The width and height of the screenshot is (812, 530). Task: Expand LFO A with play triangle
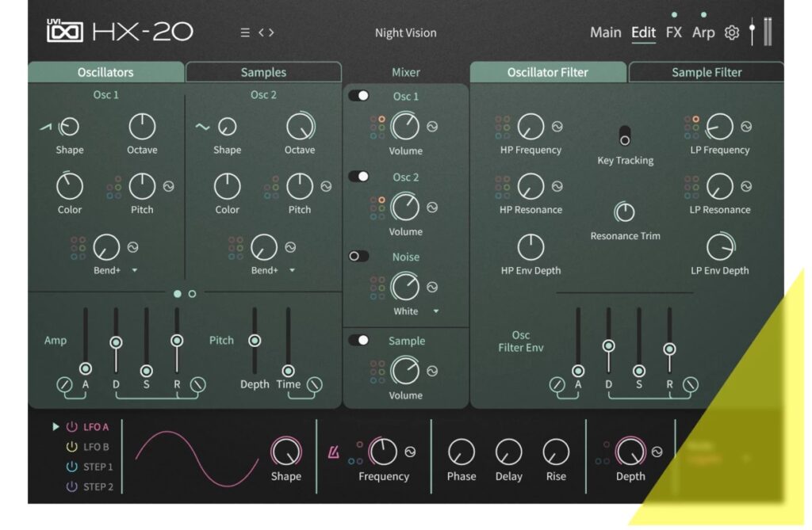(x=56, y=427)
